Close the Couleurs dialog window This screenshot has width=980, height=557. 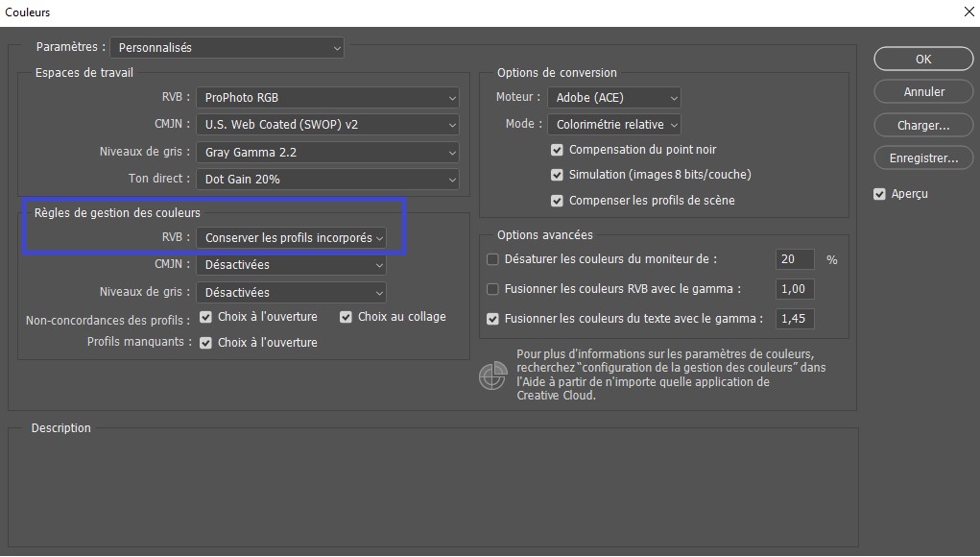pyautogui.click(x=968, y=12)
